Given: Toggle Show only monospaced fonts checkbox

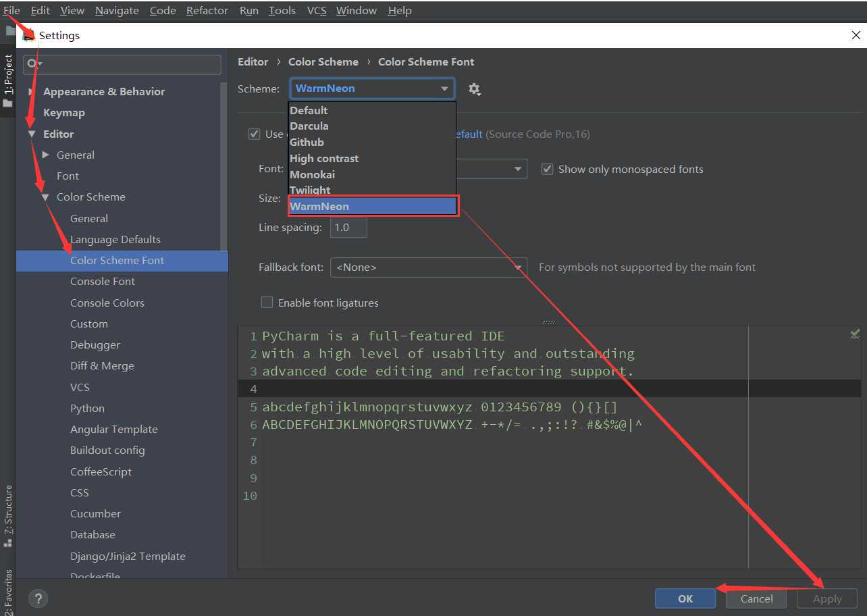Looking at the screenshot, I should tap(548, 170).
